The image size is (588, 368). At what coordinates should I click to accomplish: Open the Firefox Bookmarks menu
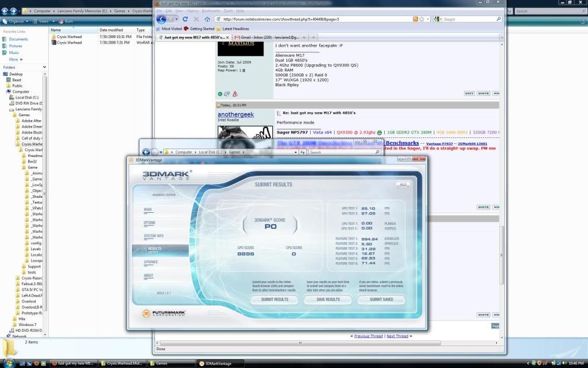click(211, 11)
